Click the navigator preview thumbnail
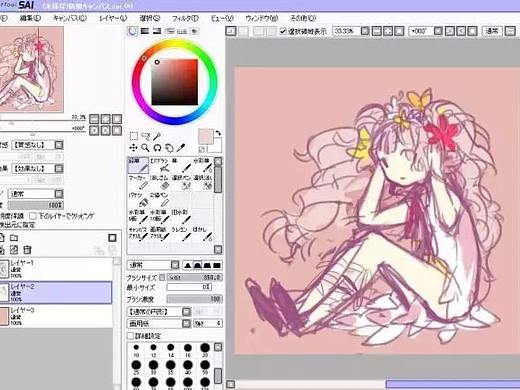Image resolution: width=520 pixels, height=390 pixels. tap(32, 69)
